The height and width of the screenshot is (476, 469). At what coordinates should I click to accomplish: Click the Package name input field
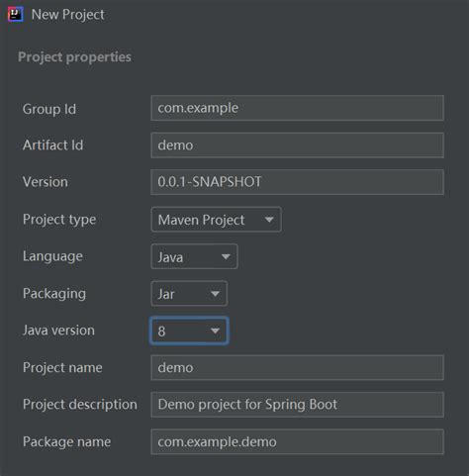[x=298, y=441]
